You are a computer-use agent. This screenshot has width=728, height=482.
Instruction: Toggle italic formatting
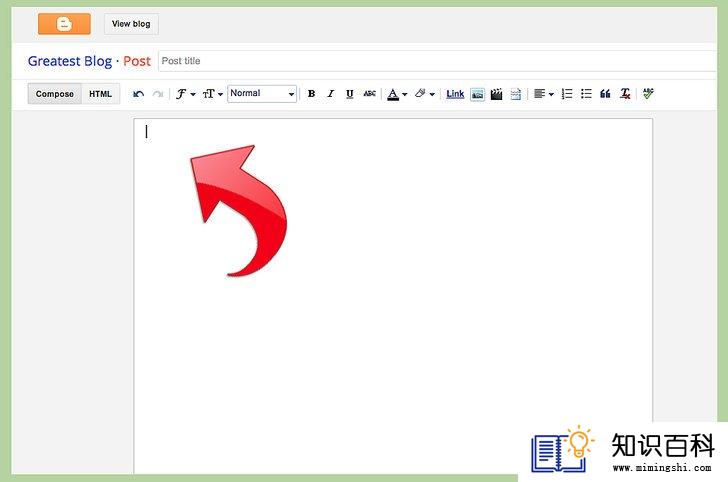pyautogui.click(x=331, y=94)
